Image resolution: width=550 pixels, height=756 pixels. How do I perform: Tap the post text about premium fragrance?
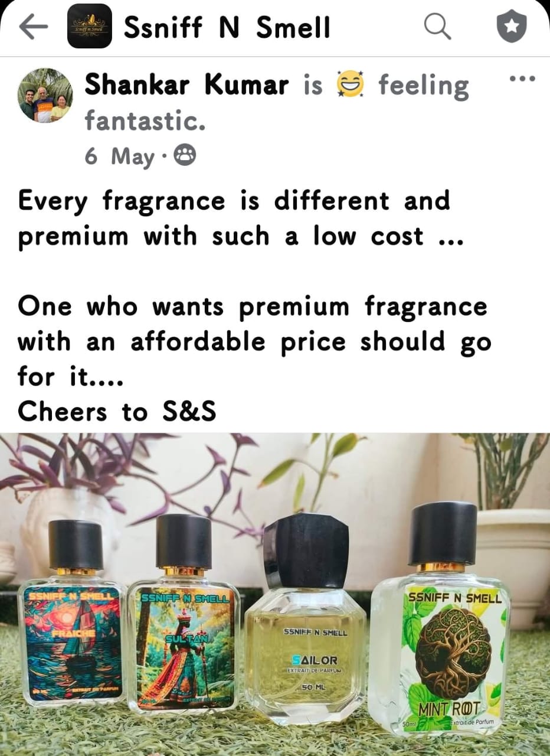tap(254, 341)
